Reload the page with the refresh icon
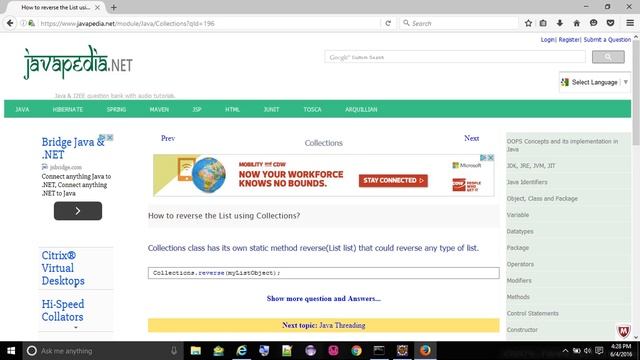Viewport: 640px width, 360px height. click(x=388, y=23)
